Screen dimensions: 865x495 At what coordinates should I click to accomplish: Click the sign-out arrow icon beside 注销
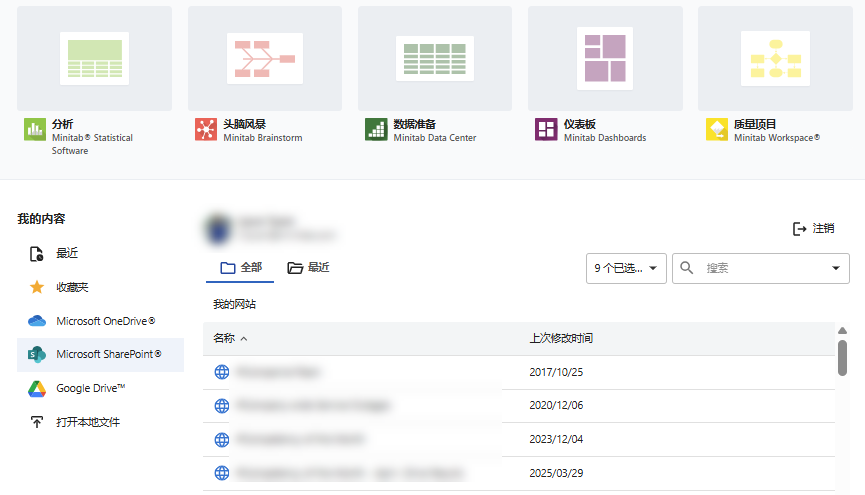(x=799, y=228)
